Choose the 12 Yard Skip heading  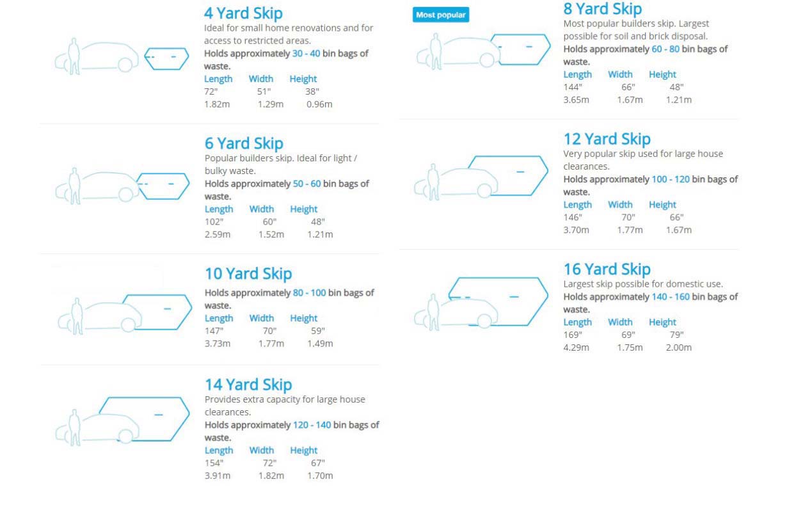click(x=607, y=139)
